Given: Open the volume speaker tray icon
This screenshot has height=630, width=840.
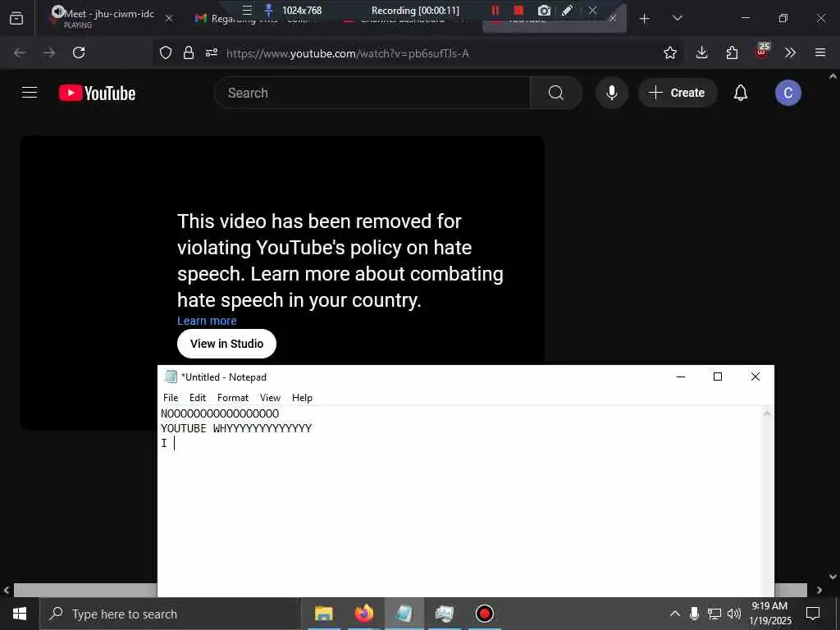Looking at the screenshot, I should click(x=734, y=614).
